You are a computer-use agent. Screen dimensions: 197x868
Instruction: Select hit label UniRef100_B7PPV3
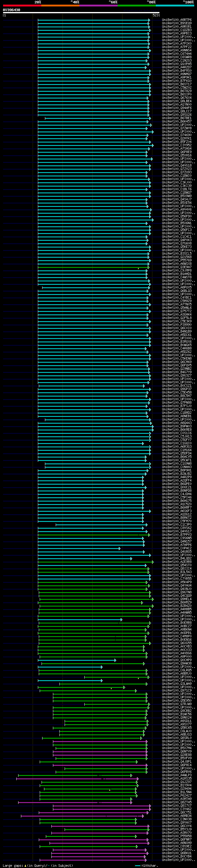point(177,535)
